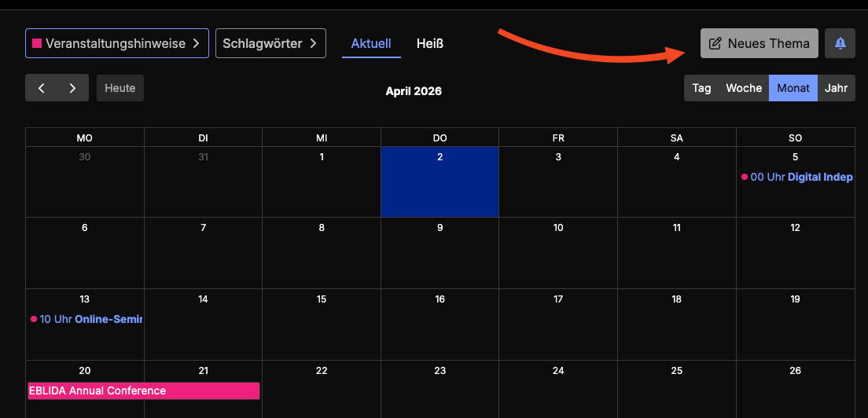Click the pencil icon on Neues Thema
This screenshot has height=418, width=868.
[715, 43]
